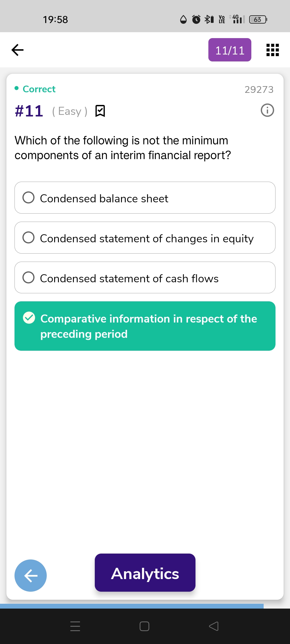The image size is (290, 644).
Task: Tap the alarm icon in status bar
Action: pyautogui.click(x=196, y=19)
